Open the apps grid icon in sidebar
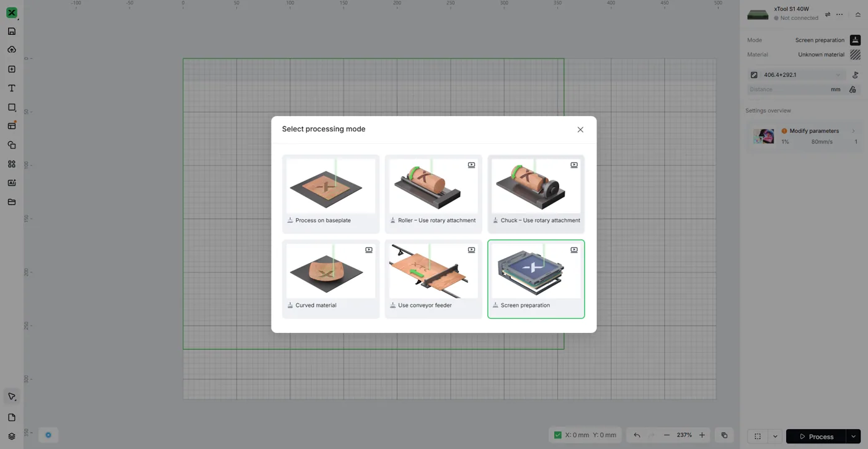The image size is (868, 449). [x=12, y=164]
